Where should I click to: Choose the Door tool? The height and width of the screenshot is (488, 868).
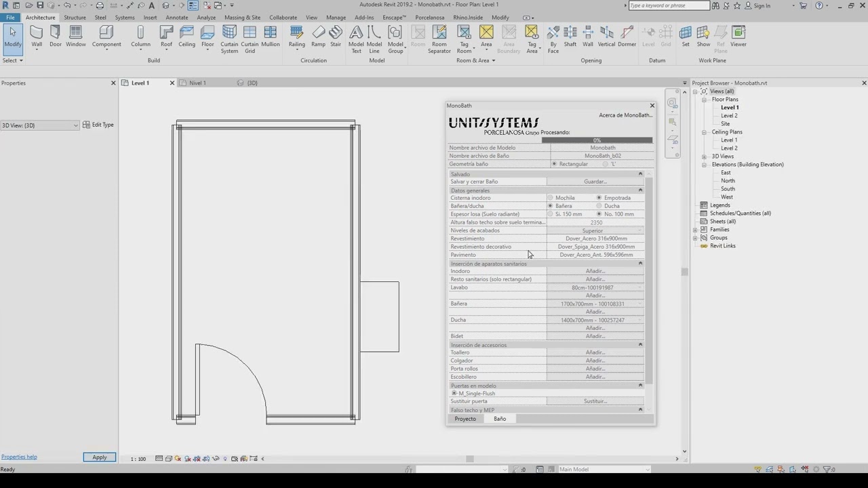point(55,37)
